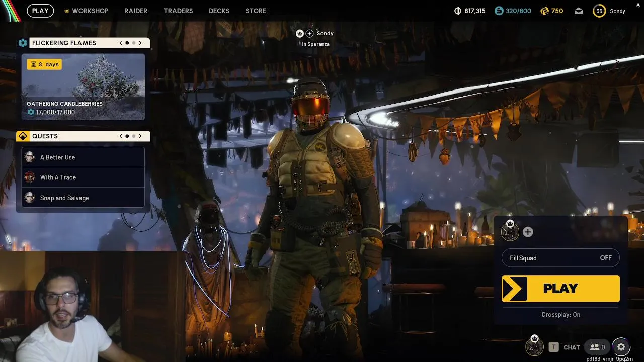Click the second Quests page dot
The image size is (644, 362).
pos(134,136)
